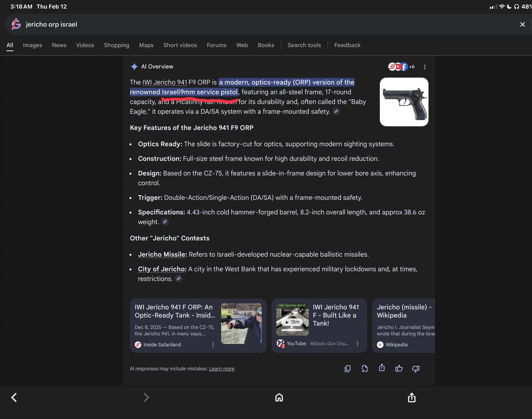
Task: Open the Maps tab
Action: pos(146,45)
